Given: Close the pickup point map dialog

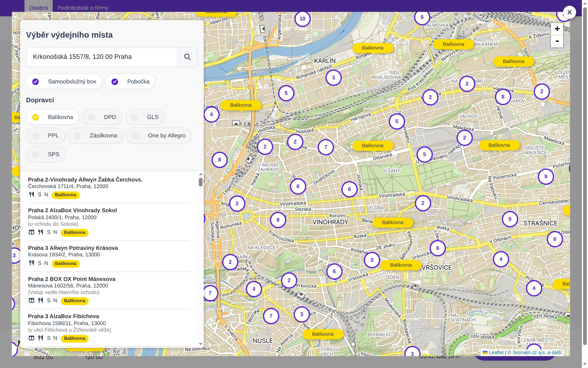Looking at the screenshot, I should coord(569,12).
